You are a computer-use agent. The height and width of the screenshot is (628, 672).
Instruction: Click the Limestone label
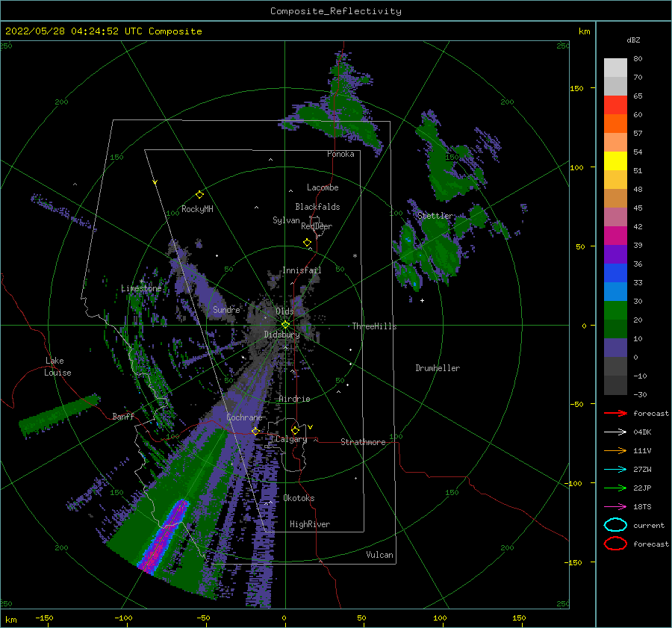point(141,288)
